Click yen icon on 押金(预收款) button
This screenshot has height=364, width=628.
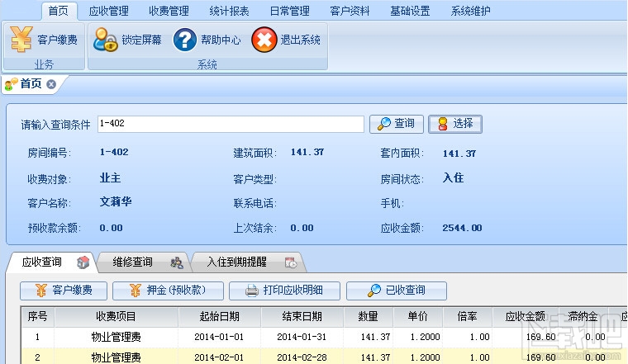pos(136,291)
